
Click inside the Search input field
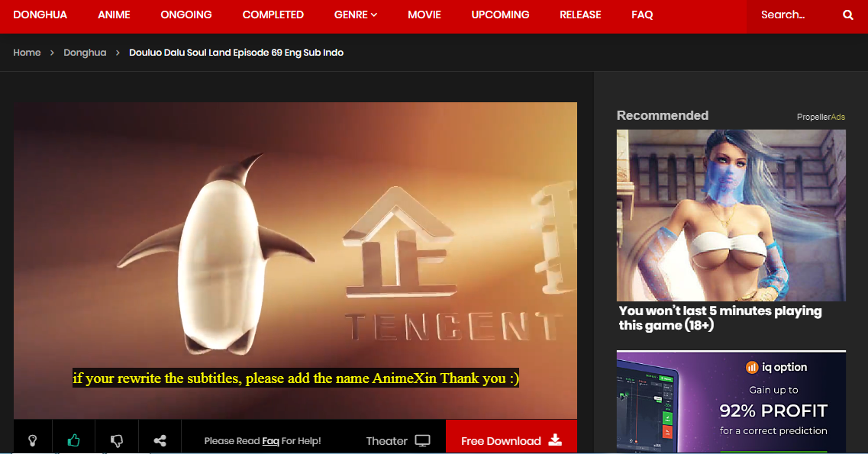tap(790, 15)
